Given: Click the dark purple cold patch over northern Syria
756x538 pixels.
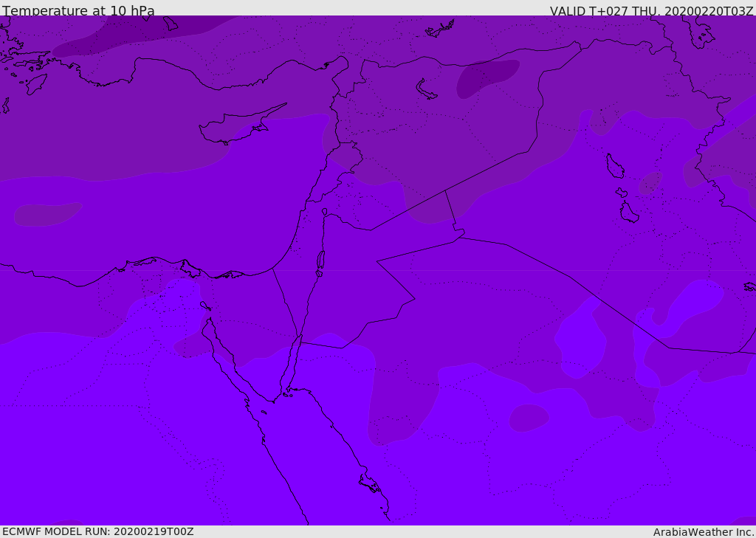Looking at the screenshot, I should click(487, 78).
